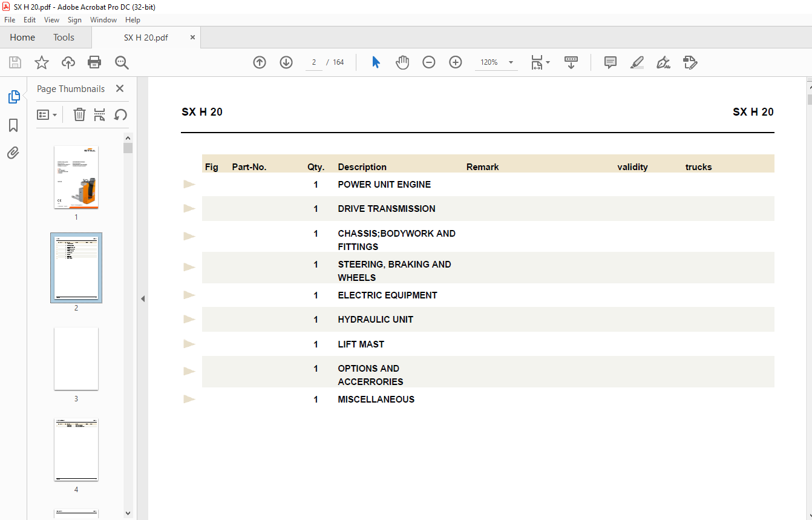Image resolution: width=812 pixels, height=520 pixels.
Task: Go to next page arrow
Action: pyautogui.click(x=286, y=62)
